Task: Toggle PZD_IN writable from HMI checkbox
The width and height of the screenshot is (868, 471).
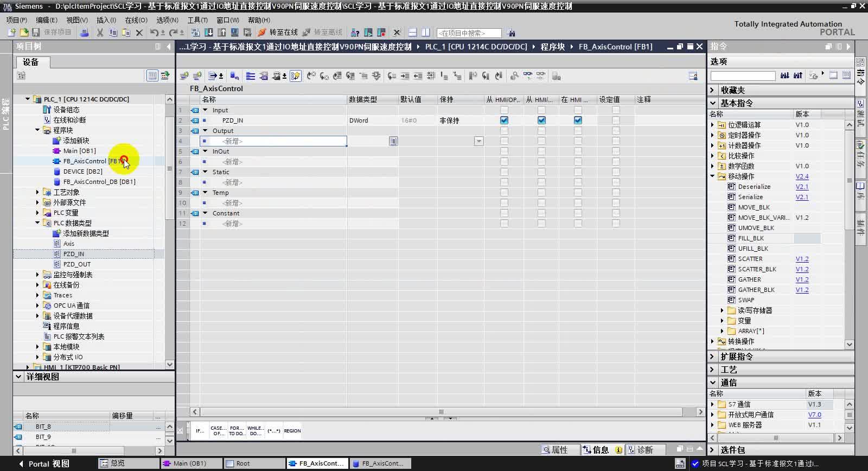Action: click(541, 120)
